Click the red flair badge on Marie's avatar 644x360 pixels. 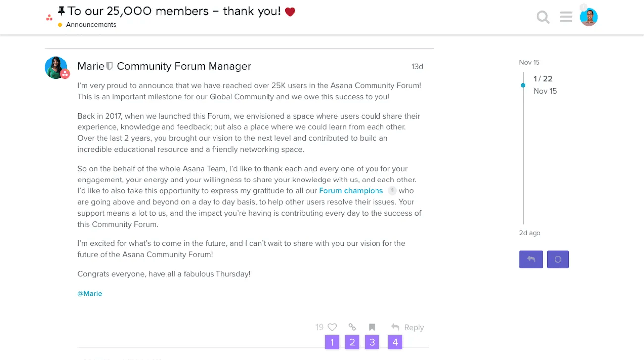[x=65, y=74]
